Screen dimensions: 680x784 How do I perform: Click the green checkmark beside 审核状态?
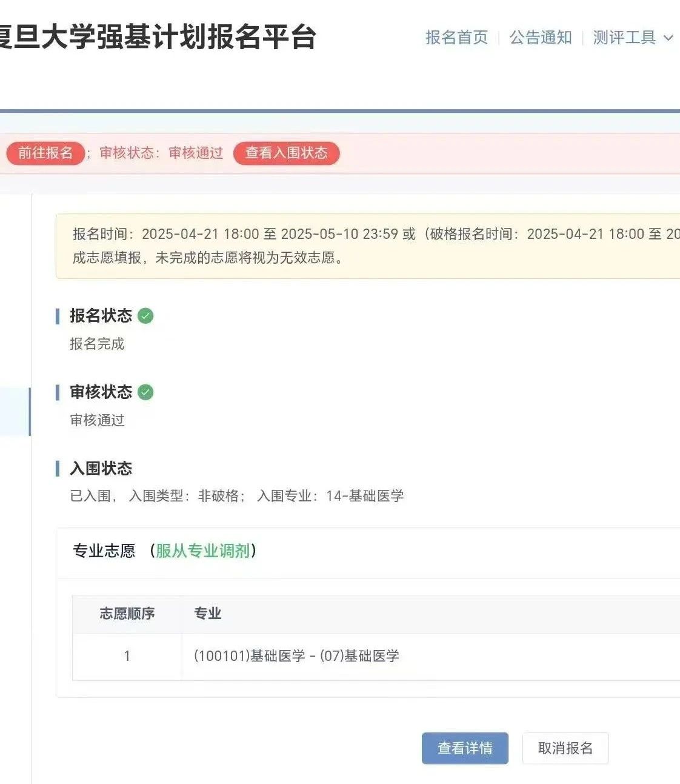pos(145,392)
